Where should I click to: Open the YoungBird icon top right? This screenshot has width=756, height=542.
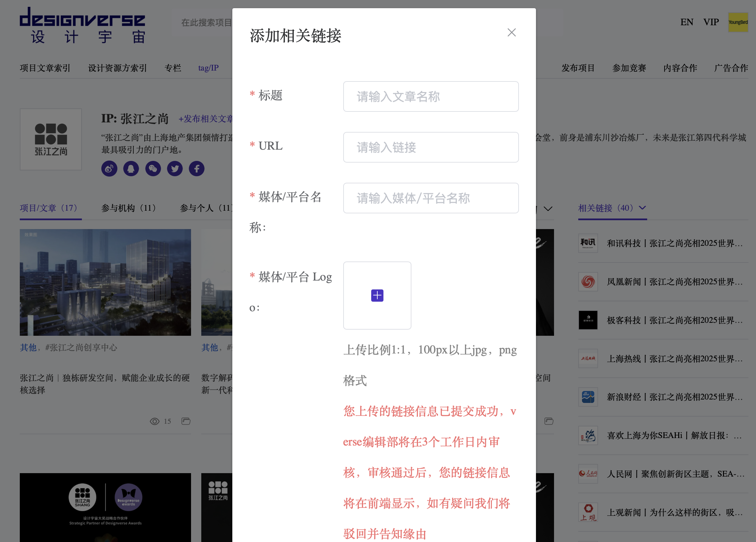738,22
